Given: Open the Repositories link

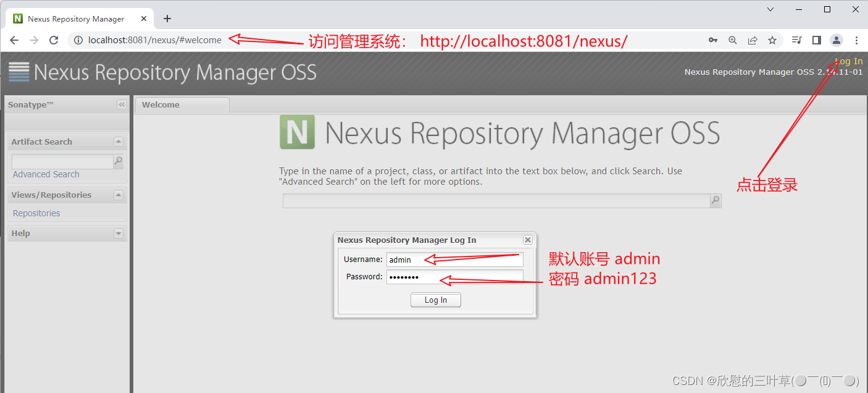Looking at the screenshot, I should click(x=36, y=213).
